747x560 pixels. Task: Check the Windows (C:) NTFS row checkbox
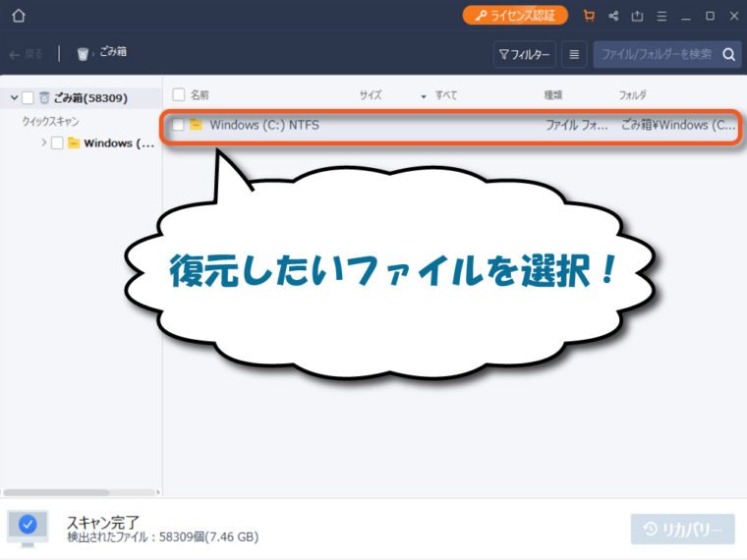pos(178,125)
